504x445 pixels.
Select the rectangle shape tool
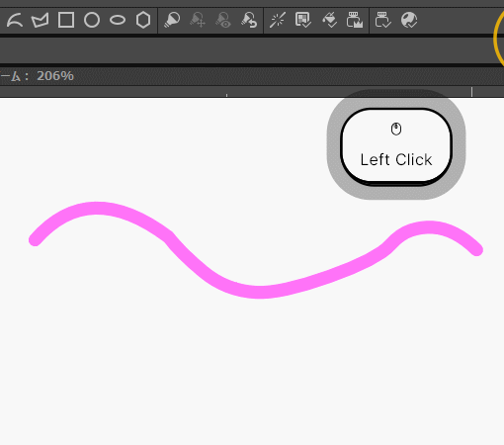(x=66, y=20)
